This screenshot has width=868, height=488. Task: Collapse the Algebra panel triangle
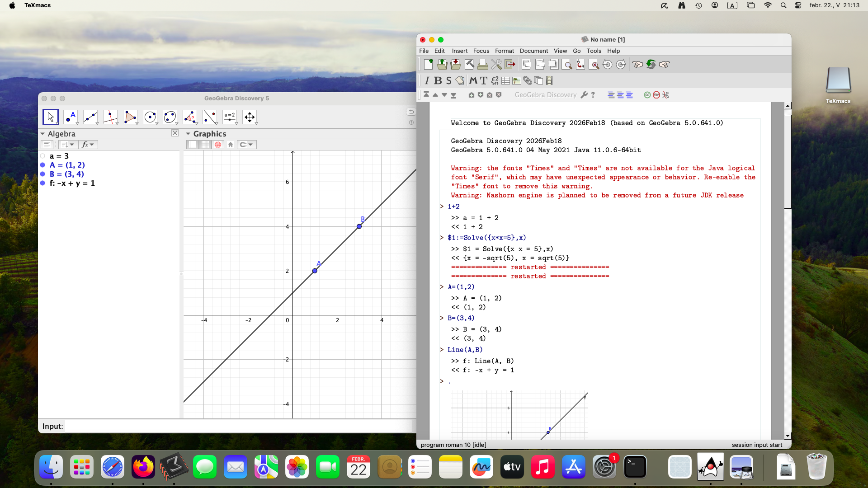42,134
